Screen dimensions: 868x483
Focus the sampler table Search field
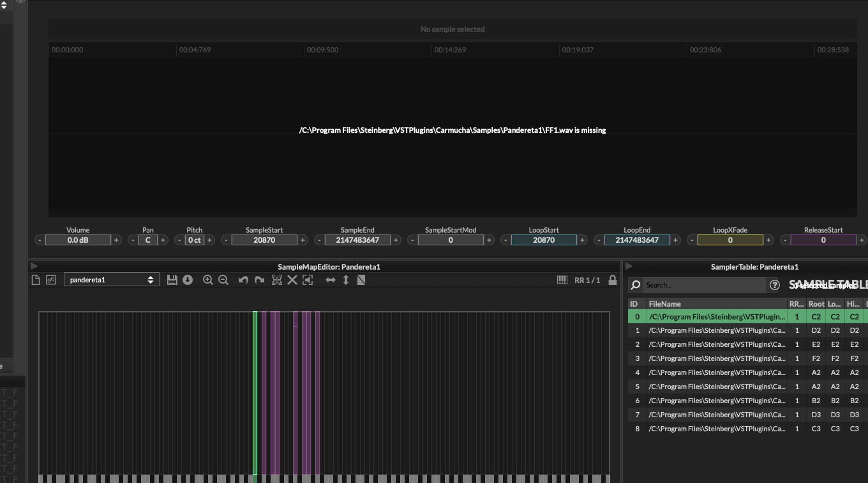click(x=703, y=285)
